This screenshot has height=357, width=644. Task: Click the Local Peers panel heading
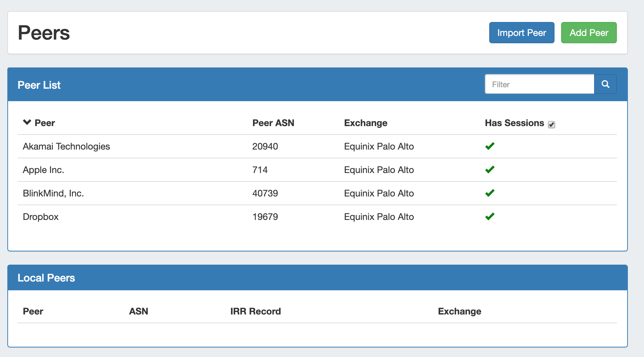click(46, 278)
